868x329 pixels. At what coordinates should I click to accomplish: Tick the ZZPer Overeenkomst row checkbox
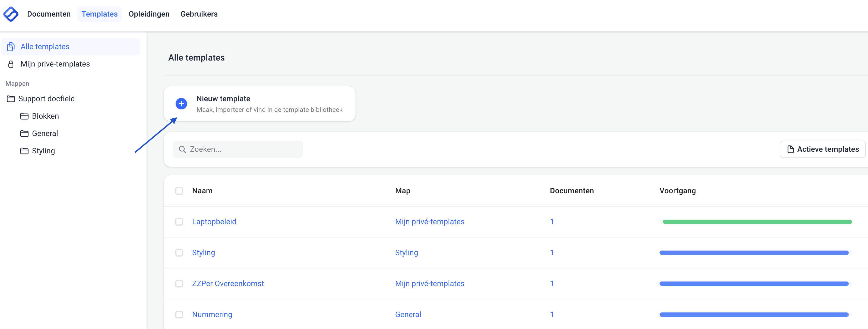tap(179, 284)
